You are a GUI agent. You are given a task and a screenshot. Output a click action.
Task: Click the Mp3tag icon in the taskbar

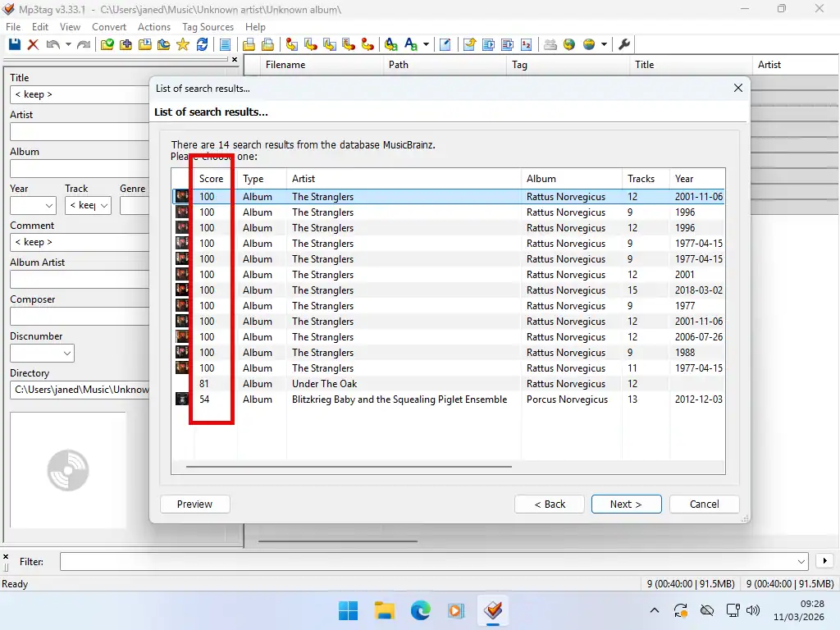tap(493, 610)
